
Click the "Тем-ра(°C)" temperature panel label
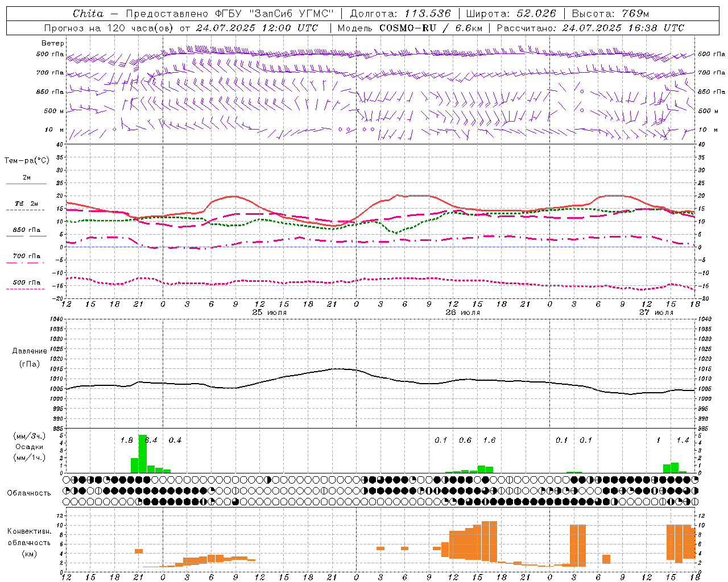[27, 161]
